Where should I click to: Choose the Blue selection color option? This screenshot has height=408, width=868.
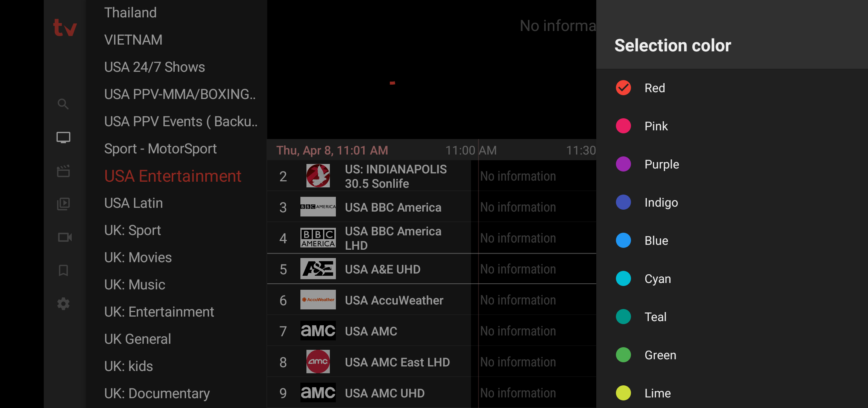[732, 241]
